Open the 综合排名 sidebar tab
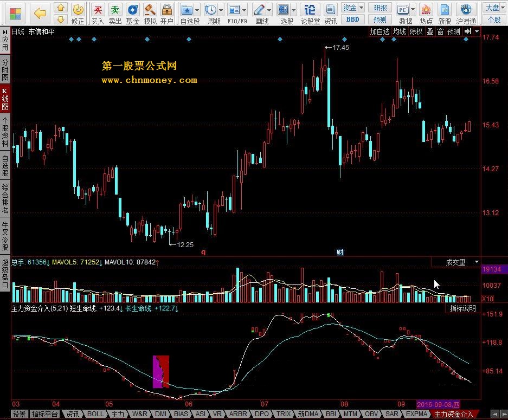This screenshot has width=508, height=420. click(x=5, y=198)
